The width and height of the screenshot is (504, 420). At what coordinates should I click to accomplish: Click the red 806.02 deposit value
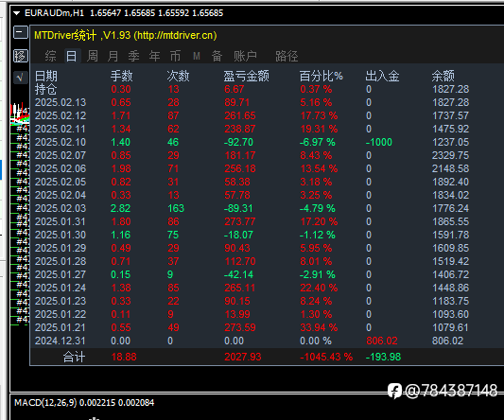point(382,341)
